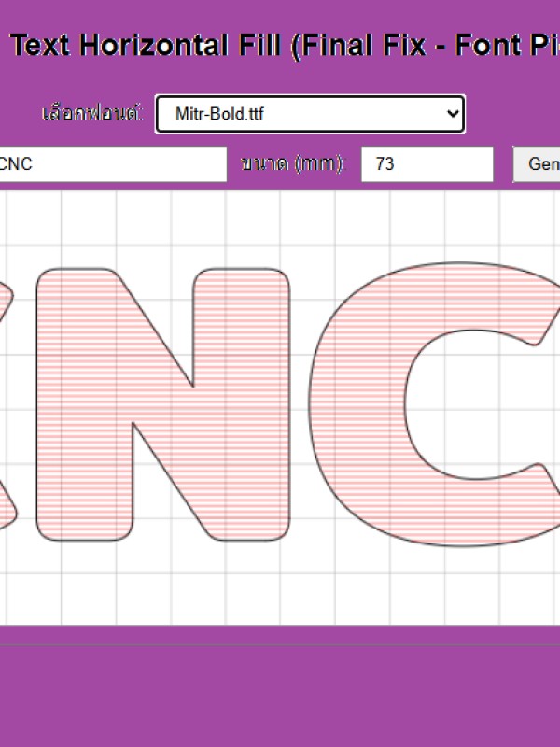
Task: Click empty grid area below the letters
Action: 280,593
